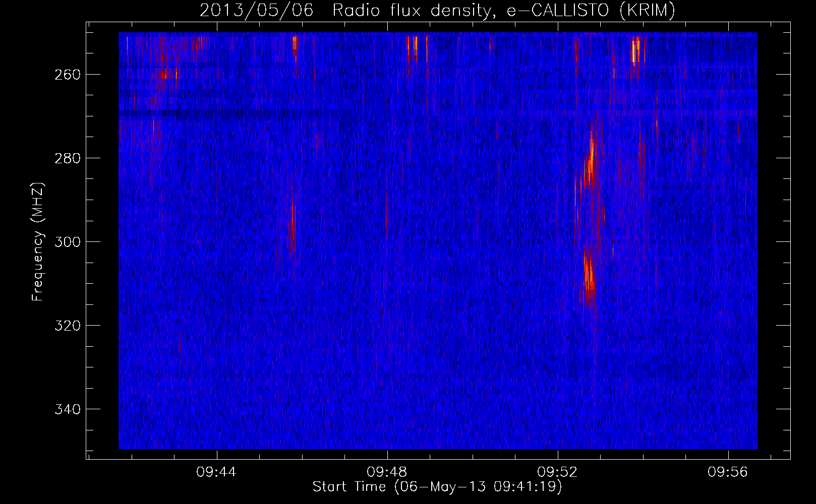816x504 pixels.
Task: Click the 340 frequency tick label
Action: tap(68, 409)
